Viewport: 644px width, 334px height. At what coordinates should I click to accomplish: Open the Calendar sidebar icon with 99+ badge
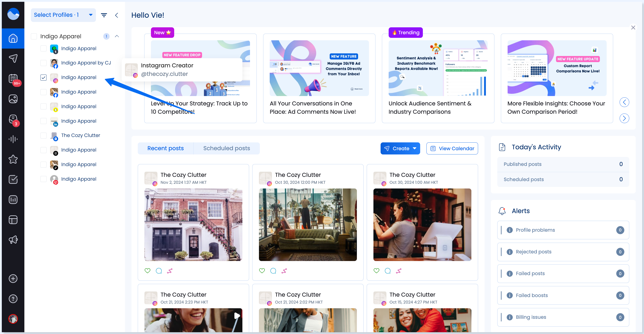pos(13,79)
